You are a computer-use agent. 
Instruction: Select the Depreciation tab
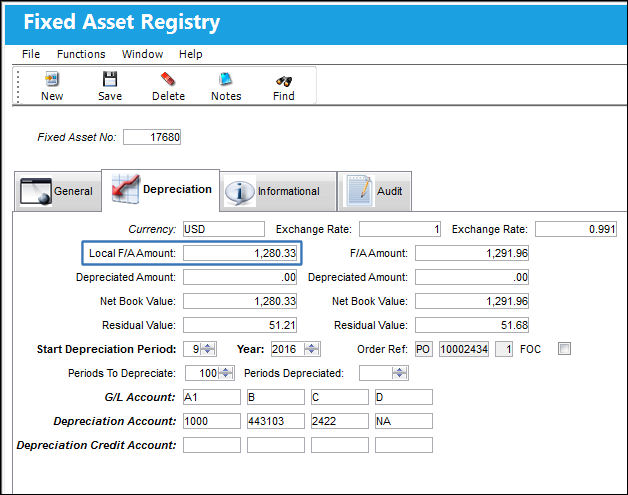161,190
